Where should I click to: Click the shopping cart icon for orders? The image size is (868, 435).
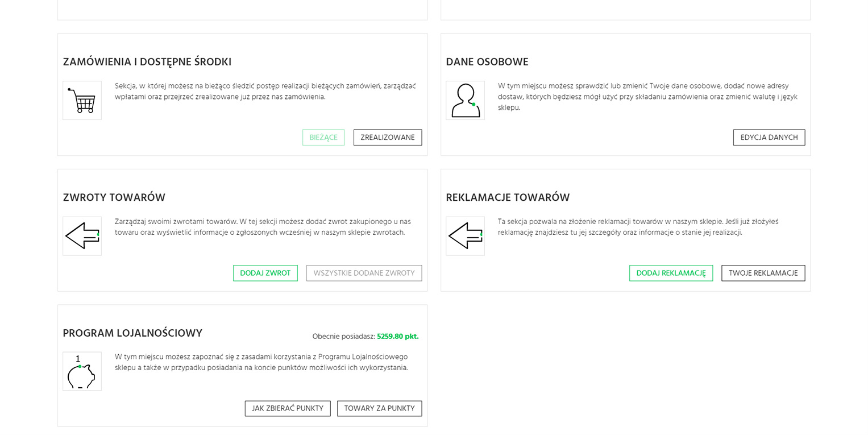point(82,101)
